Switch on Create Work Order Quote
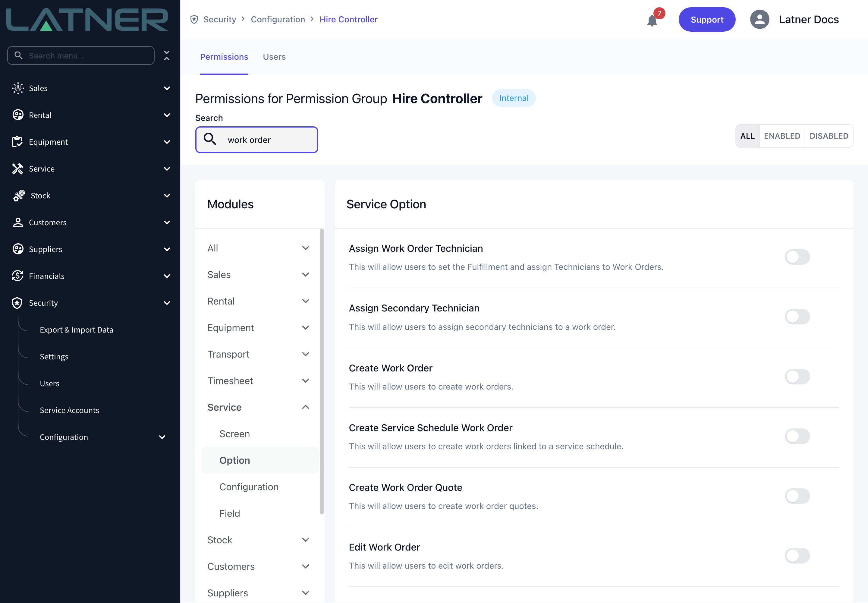Image resolution: width=868 pixels, height=603 pixels. 797,496
